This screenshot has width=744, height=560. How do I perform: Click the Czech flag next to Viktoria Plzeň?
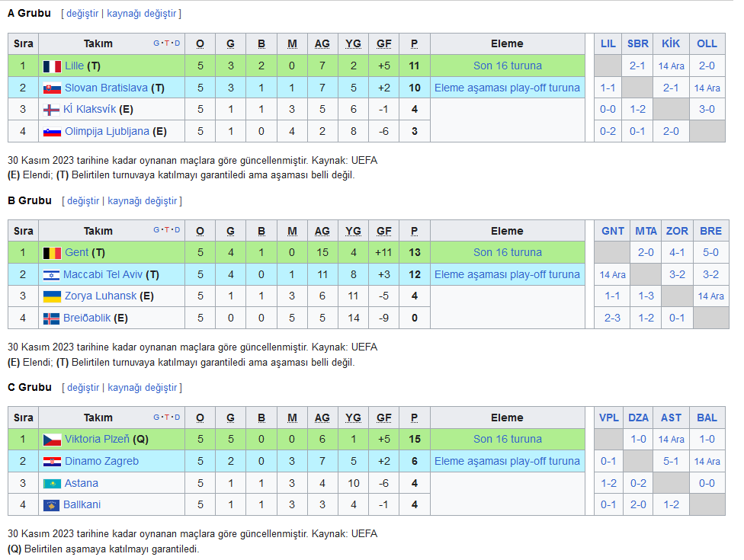52,440
